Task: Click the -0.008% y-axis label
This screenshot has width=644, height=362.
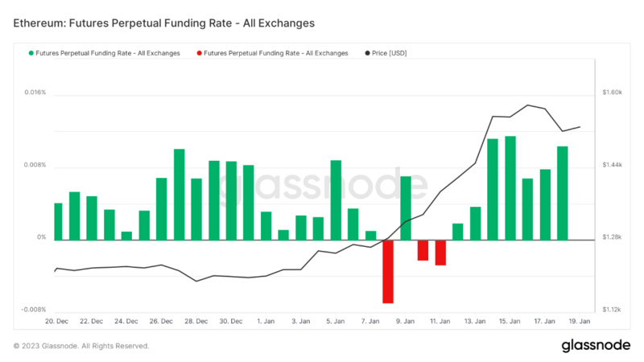Action: coord(34,310)
